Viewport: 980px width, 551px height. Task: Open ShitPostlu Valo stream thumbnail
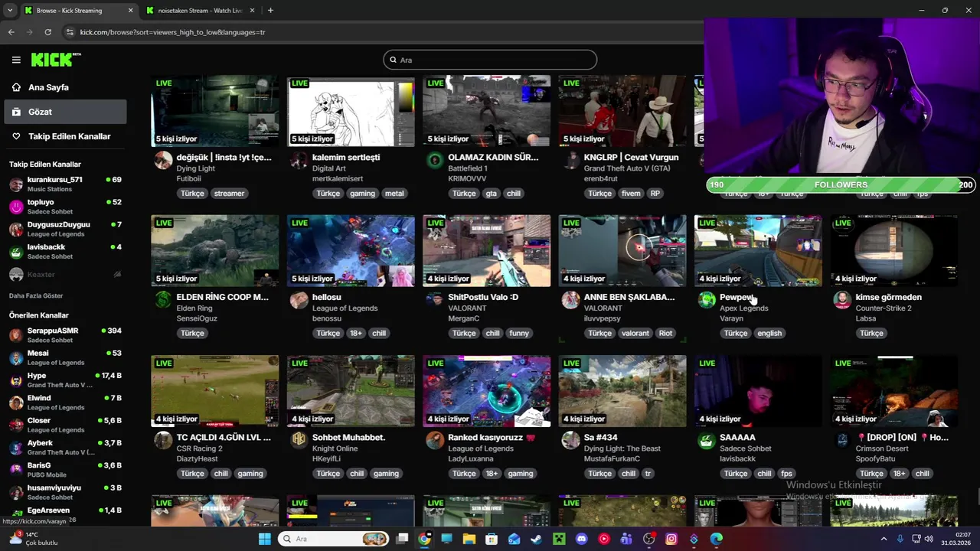coord(486,251)
